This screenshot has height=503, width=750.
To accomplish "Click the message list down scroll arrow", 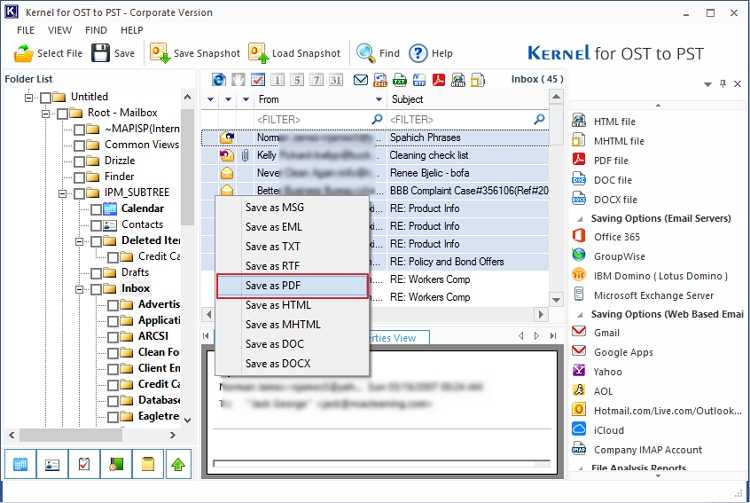I will [x=556, y=300].
